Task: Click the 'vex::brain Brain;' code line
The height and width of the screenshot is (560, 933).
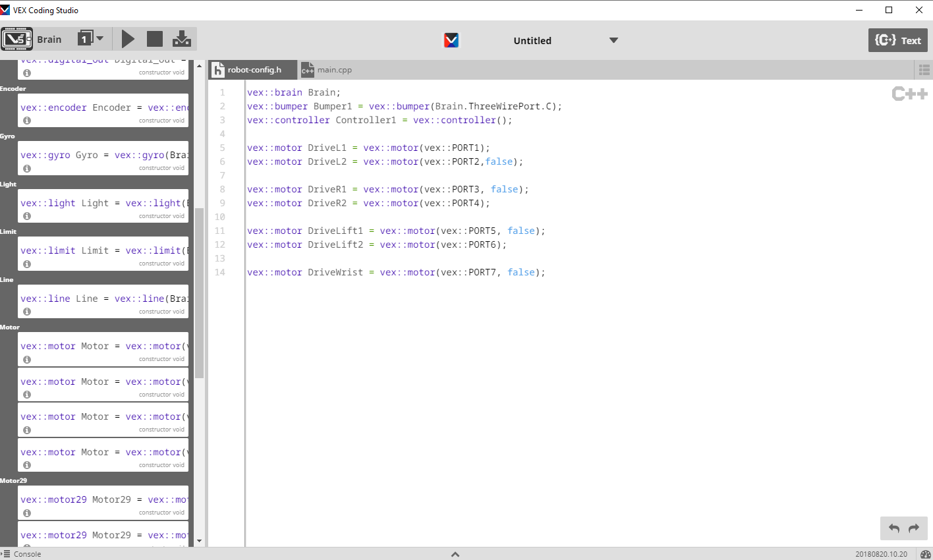Action: coord(294,93)
